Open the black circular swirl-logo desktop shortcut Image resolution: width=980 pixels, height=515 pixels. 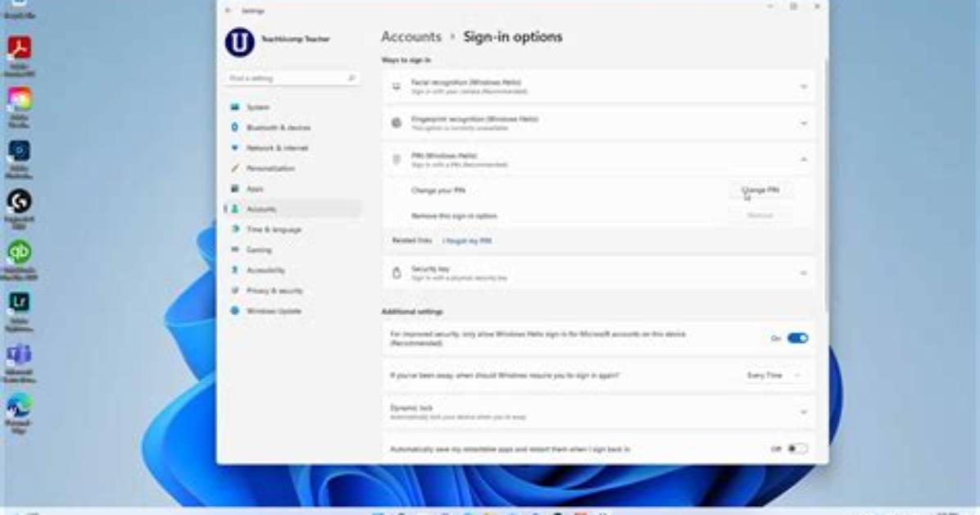click(x=20, y=202)
